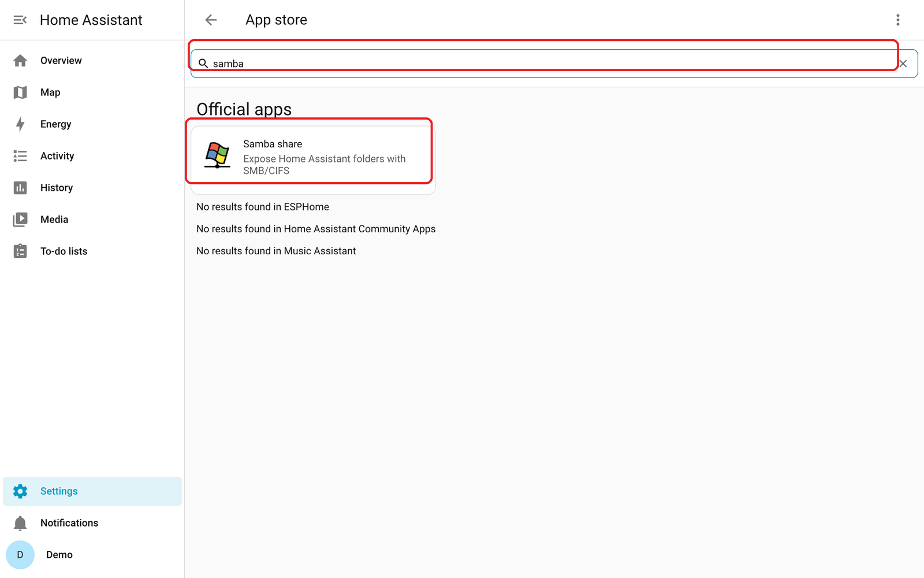Screen dimensions: 924x578
Task: Open Overview from the sidebar
Action: [x=92, y=61]
